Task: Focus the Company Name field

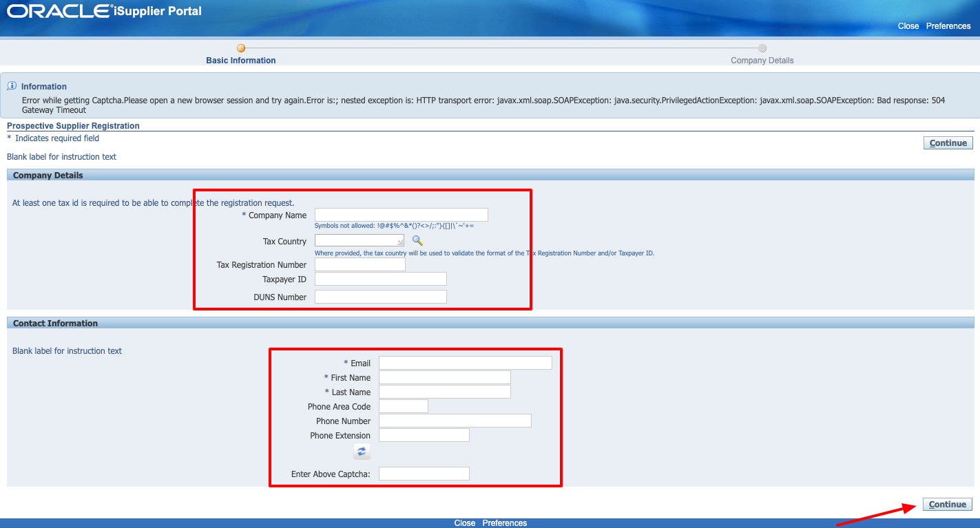Action: point(402,215)
